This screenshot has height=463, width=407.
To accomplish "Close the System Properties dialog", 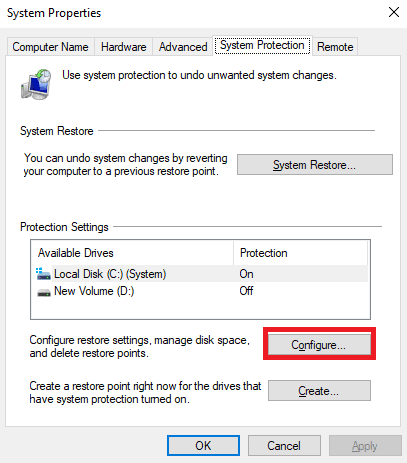I will coord(394,13).
